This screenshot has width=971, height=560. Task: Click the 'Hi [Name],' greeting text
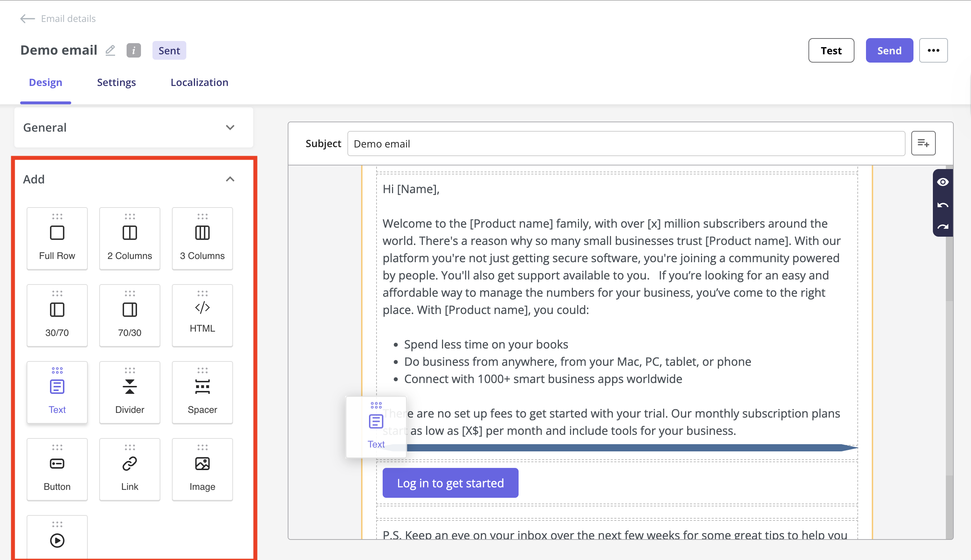tap(411, 189)
